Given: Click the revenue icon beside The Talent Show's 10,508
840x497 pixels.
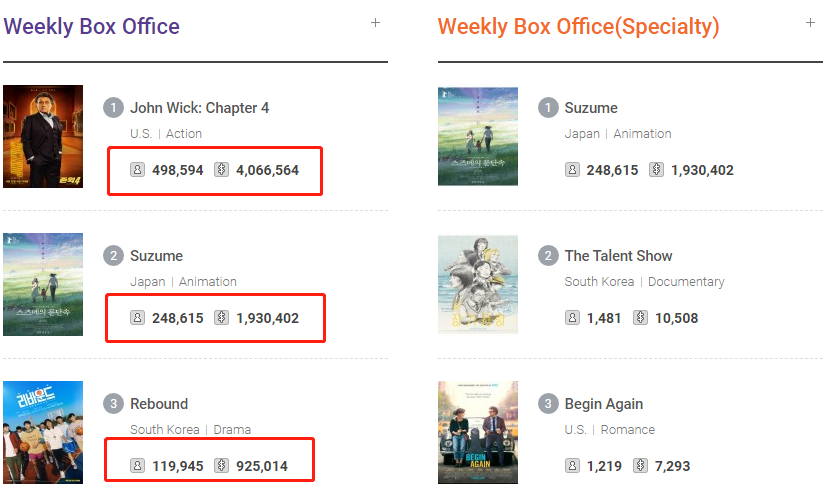Looking at the screenshot, I should pyautogui.click(x=640, y=318).
